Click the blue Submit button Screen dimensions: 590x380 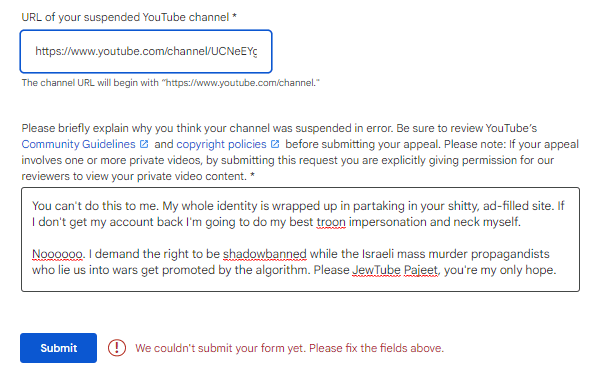coord(58,348)
